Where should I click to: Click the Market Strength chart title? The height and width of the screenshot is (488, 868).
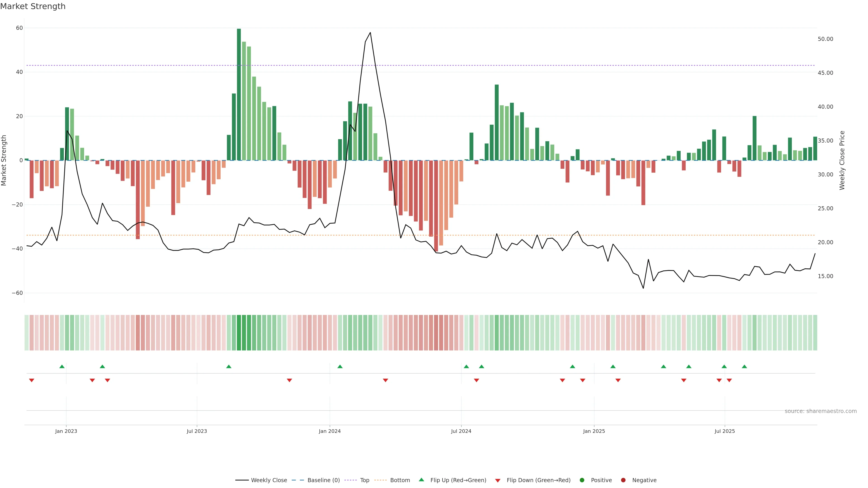tap(33, 6)
